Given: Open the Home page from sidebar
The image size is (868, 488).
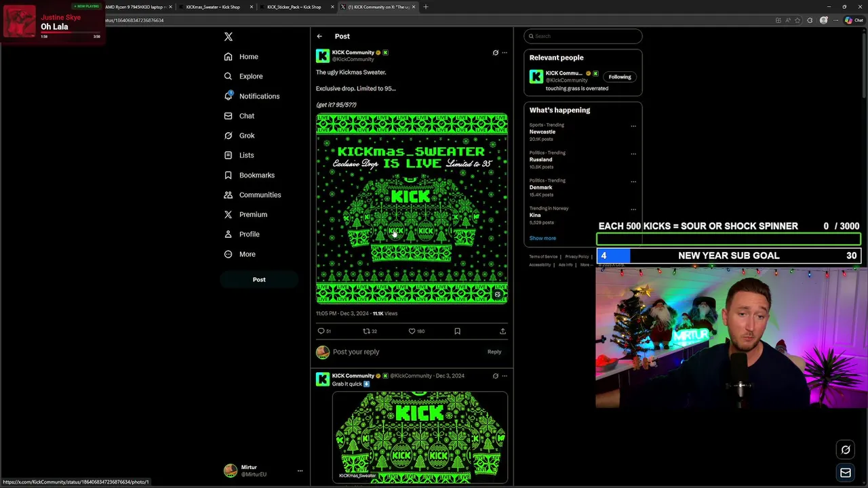Looking at the screenshot, I should point(241,57).
